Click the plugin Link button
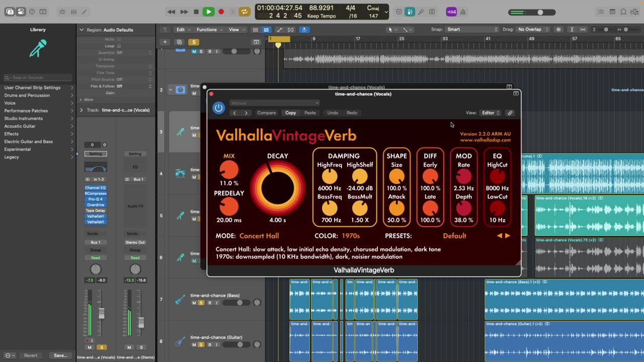Screen dimensions: 644x362 click(510, 113)
